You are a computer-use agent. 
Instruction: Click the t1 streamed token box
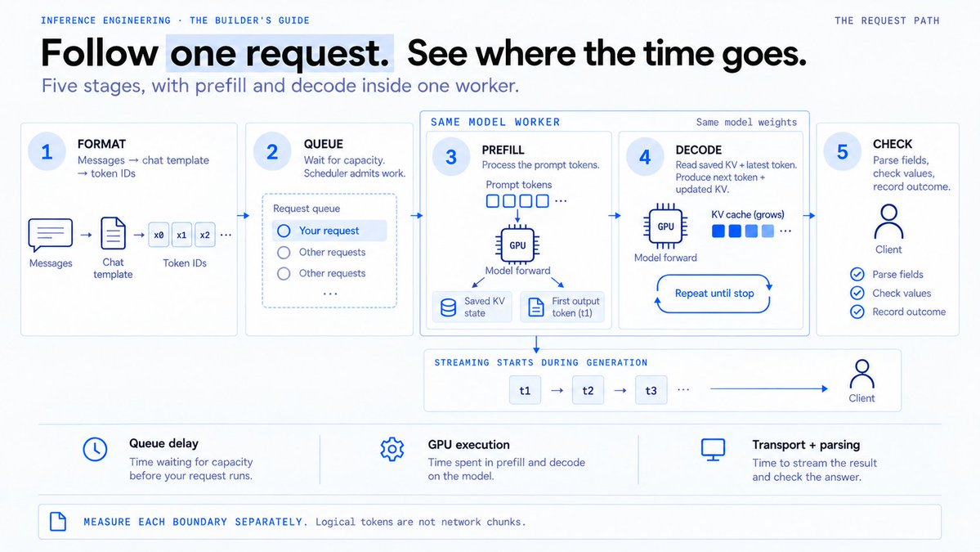click(525, 390)
